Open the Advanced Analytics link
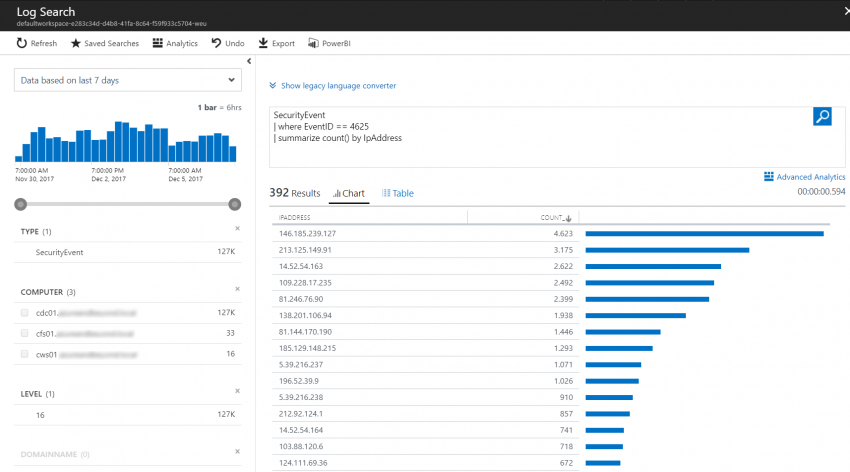 tap(810, 177)
